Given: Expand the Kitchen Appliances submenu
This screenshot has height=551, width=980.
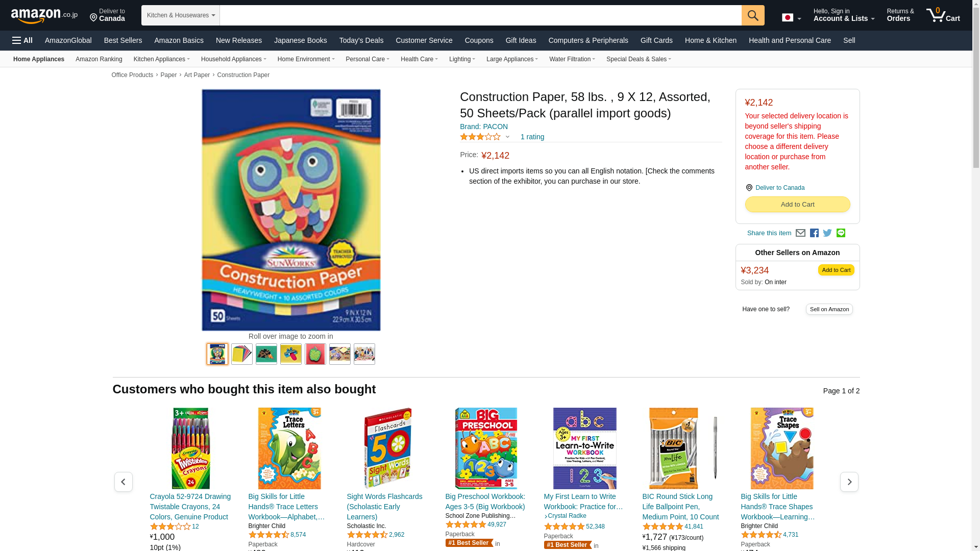Looking at the screenshot, I should pos(162,59).
